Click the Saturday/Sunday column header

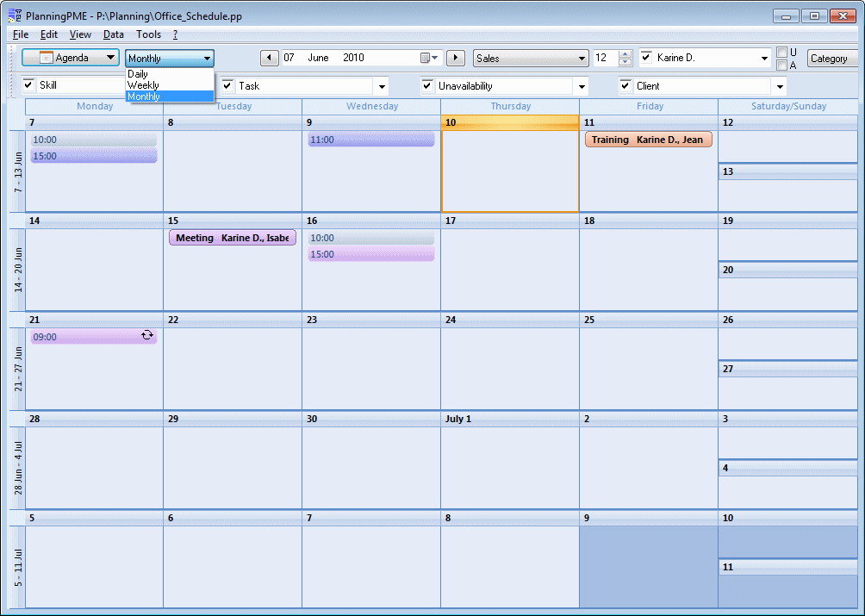[788, 106]
